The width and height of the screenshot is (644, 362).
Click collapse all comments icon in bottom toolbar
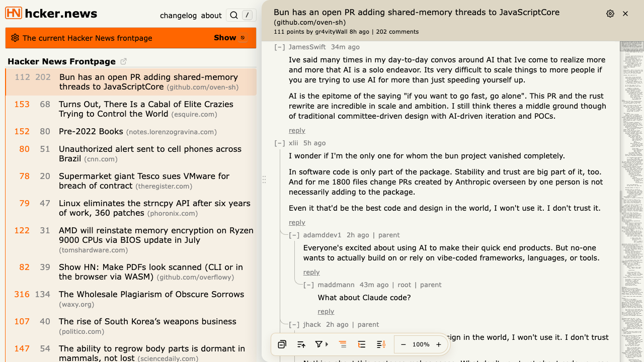point(282,344)
